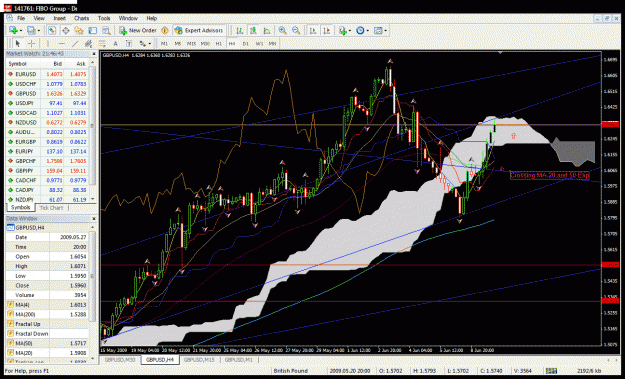Open the Strategy Tester magnifier icon
This screenshot has width=625, height=379.
coord(106,30)
